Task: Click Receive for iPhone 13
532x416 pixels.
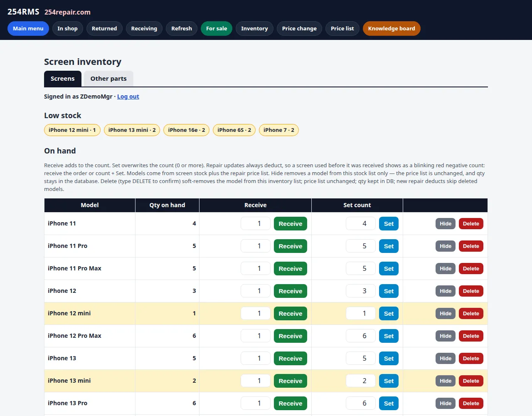Action: [291, 359]
